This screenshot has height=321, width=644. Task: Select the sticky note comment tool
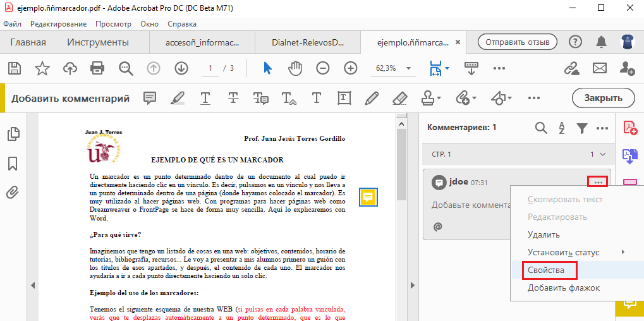click(150, 98)
